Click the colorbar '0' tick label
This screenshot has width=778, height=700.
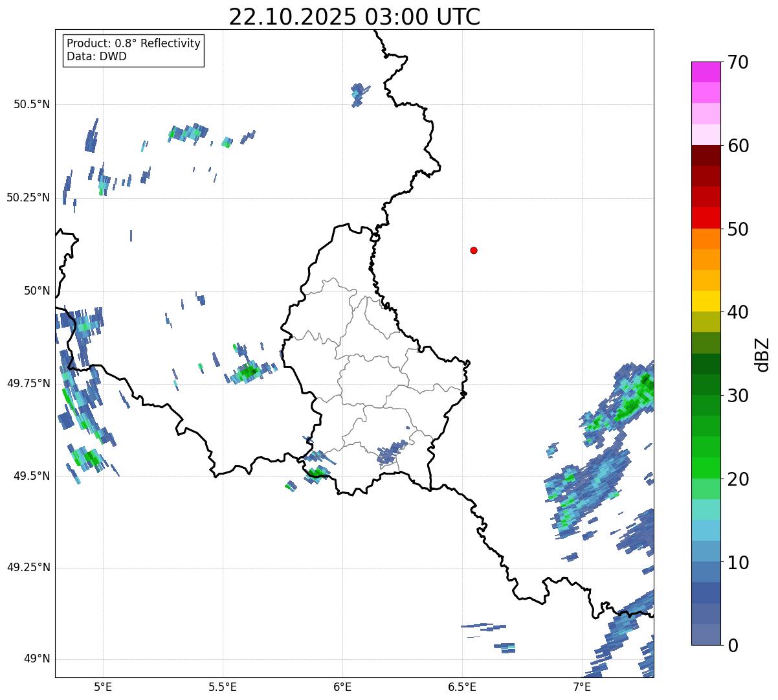click(x=733, y=646)
